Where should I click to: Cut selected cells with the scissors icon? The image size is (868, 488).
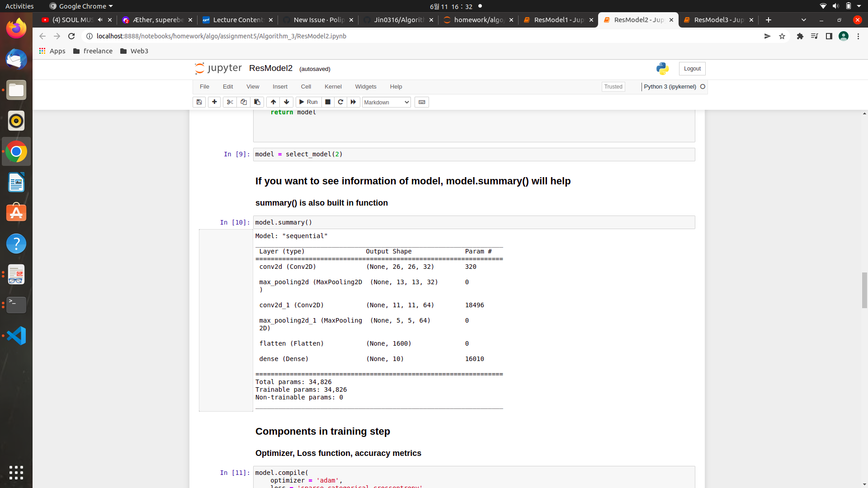click(x=230, y=102)
